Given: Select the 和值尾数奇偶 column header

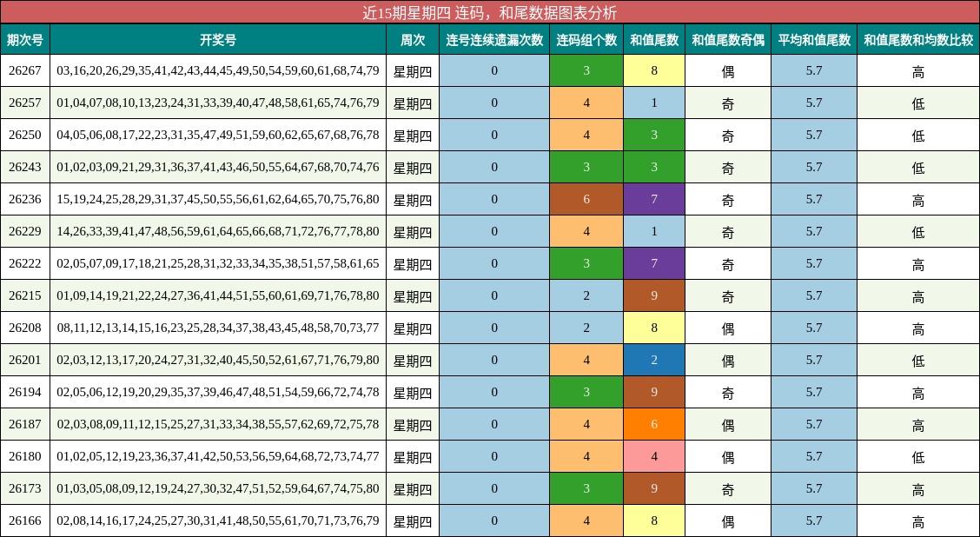Looking at the screenshot, I should click(728, 40).
